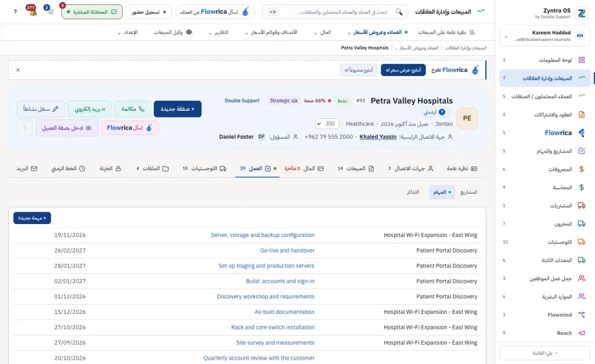Click أنشئ عرض سعر له button
Image resolution: width=595 pixels, height=364 pixels.
pos(403,70)
